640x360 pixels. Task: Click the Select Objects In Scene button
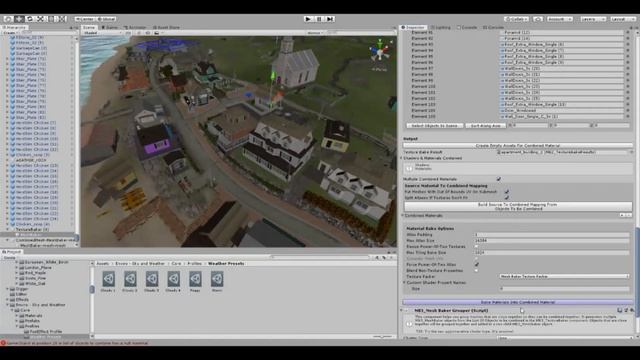[434, 126]
